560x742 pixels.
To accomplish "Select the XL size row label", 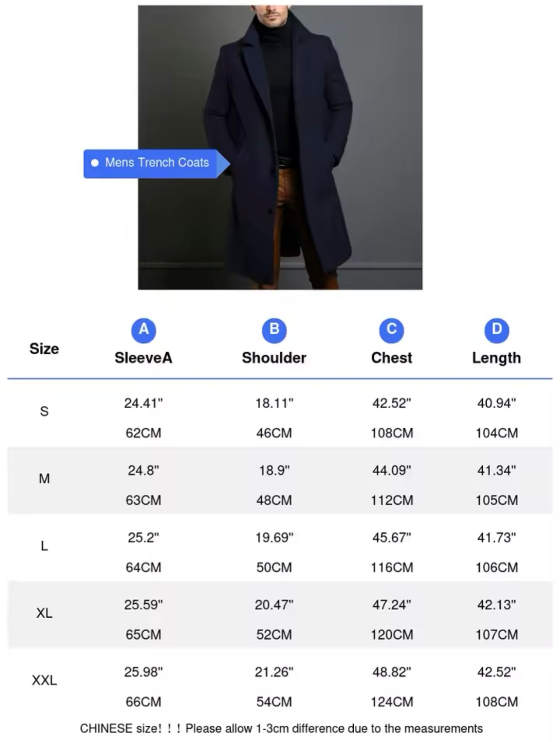I will point(44,613).
